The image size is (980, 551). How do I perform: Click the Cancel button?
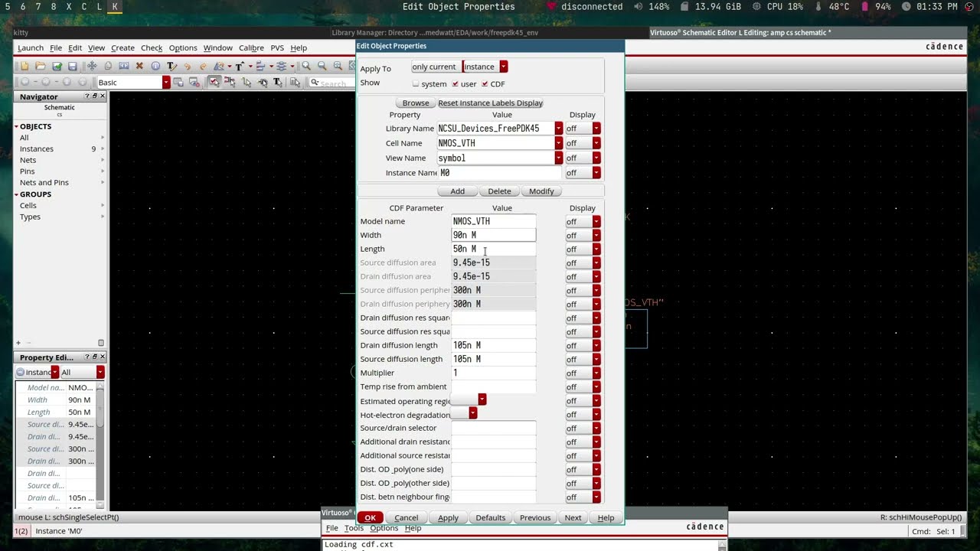(x=406, y=517)
